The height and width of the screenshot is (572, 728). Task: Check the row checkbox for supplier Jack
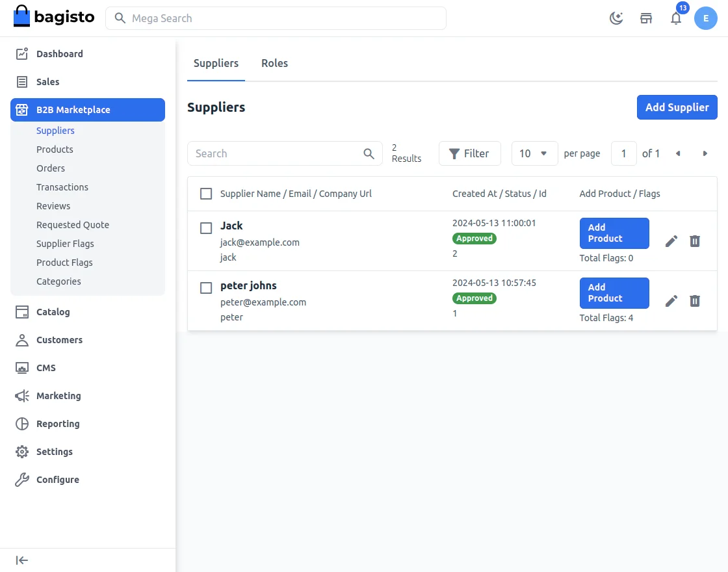click(x=206, y=227)
